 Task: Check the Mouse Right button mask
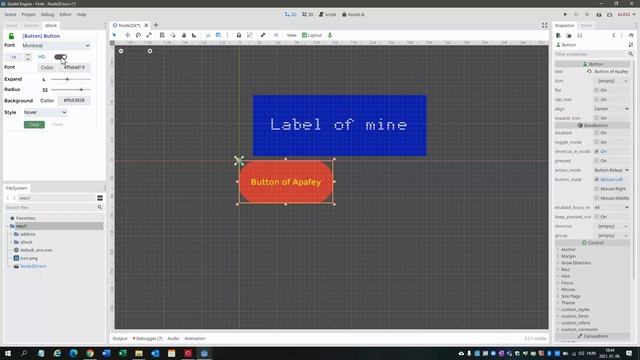click(x=597, y=189)
